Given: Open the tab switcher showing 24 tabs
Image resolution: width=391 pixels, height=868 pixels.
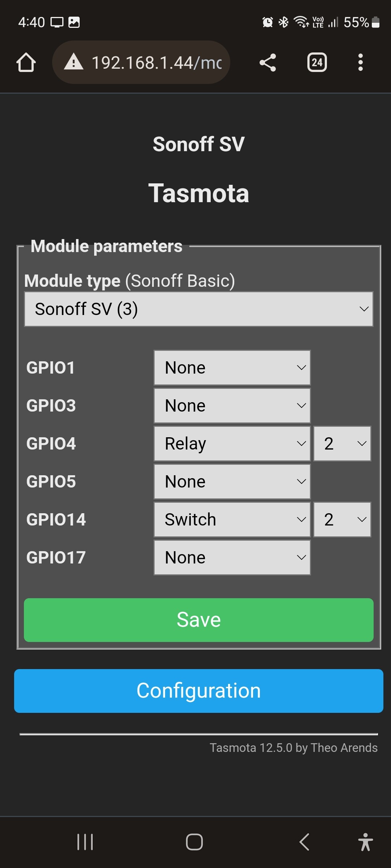Looking at the screenshot, I should [317, 63].
